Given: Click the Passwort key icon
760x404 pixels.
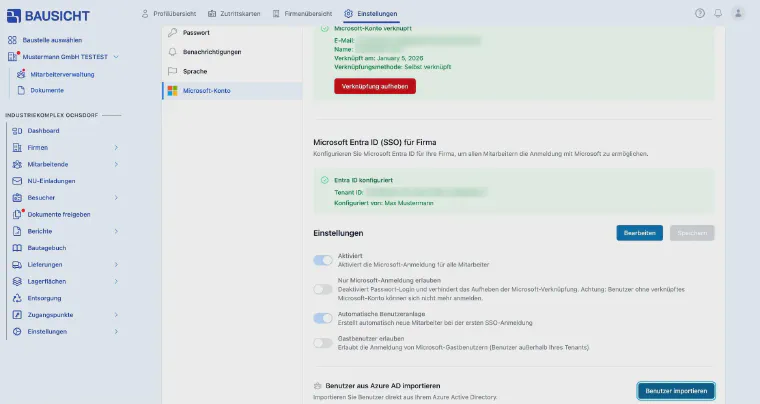Looking at the screenshot, I should tap(172, 32).
